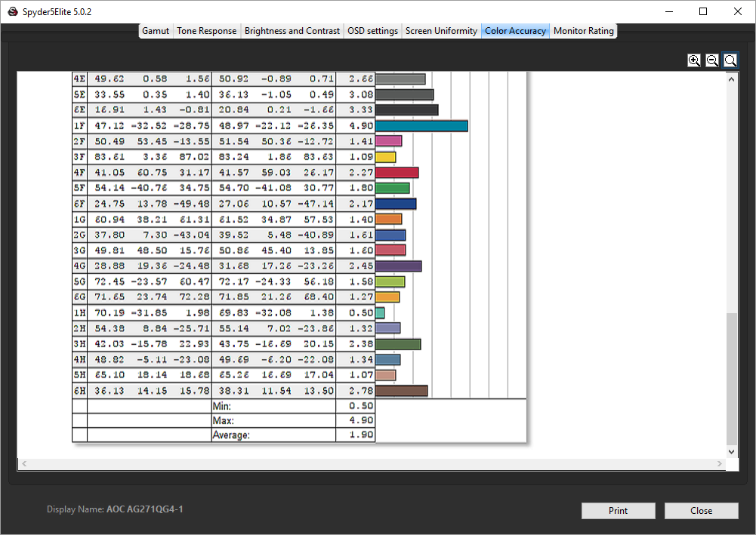756x535 pixels.
Task: Click the horizontal scrollbar right arrow
Action: 720,463
